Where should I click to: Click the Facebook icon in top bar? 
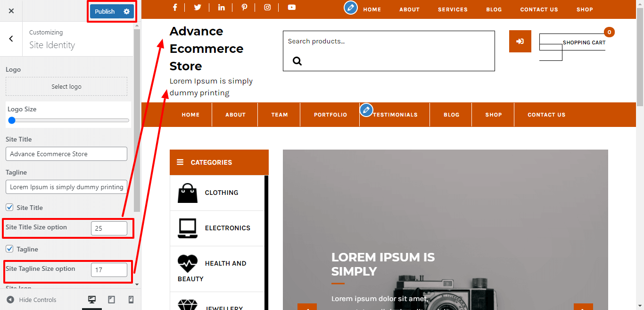tap(175, 7)
